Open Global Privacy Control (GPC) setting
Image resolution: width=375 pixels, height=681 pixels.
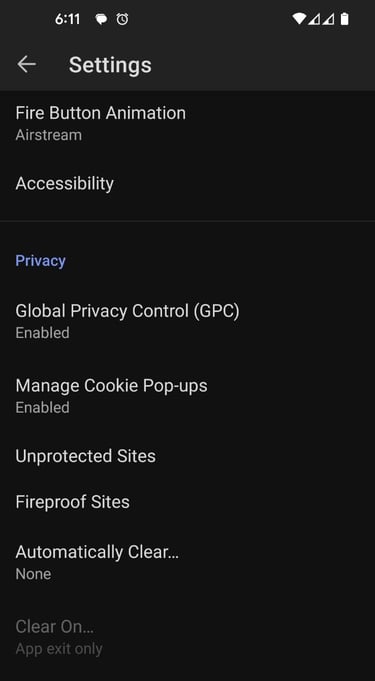pyautogui.click(x=187, y=321)
